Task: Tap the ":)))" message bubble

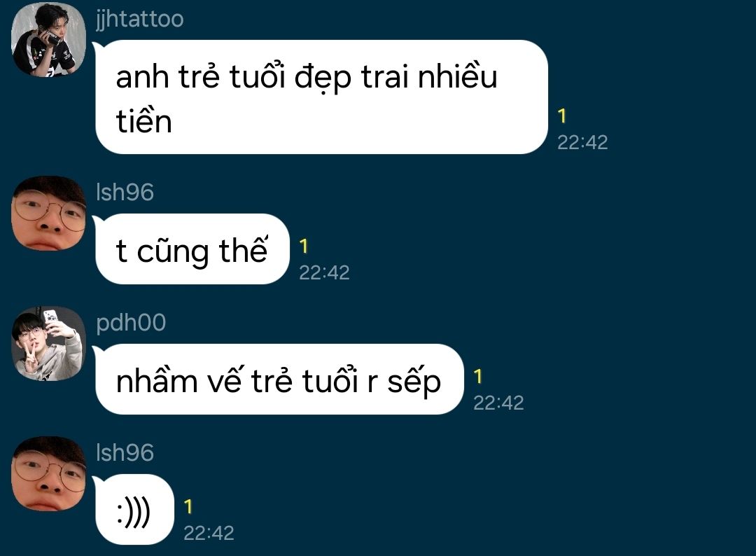Action: [x=134, y=509]
